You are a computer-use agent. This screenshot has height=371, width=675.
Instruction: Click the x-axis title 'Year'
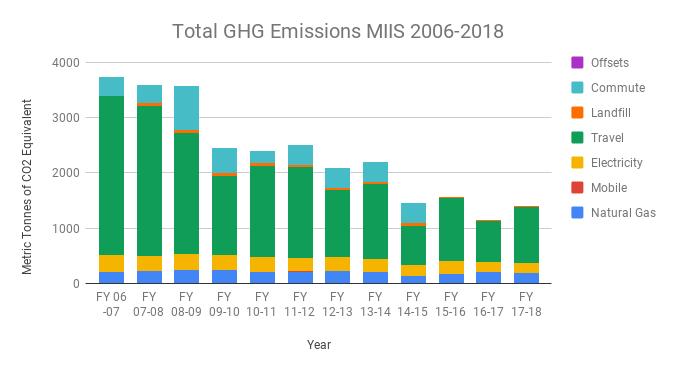click(x=319, y=345)
